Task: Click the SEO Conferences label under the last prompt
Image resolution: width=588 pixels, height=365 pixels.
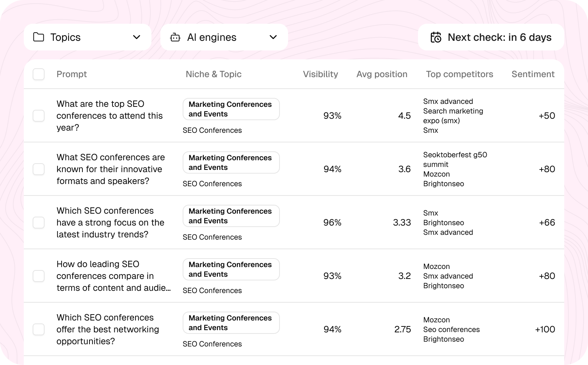Action: pyautogui.click(x=212, y=344)
